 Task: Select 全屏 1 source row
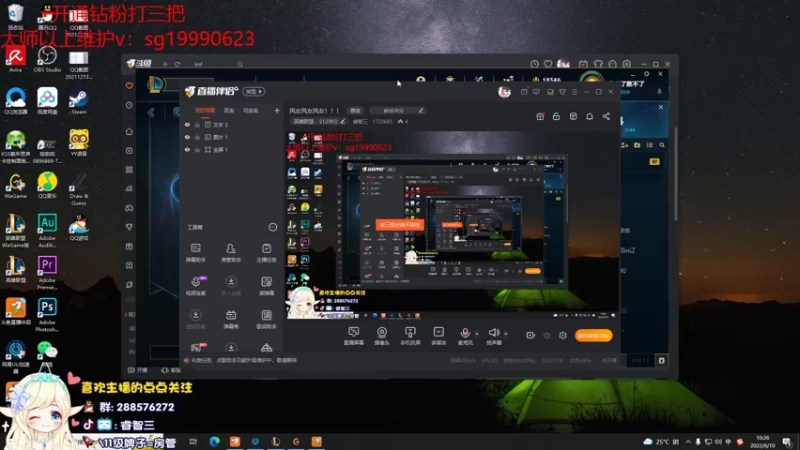[x=232, y=150]
